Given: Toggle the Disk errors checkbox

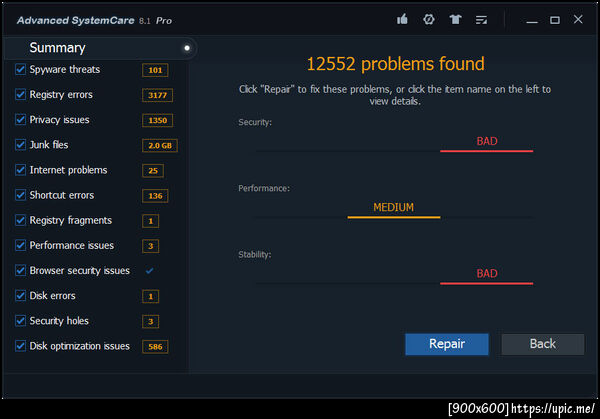Looking at the screenshot, I should coord(20,295).
